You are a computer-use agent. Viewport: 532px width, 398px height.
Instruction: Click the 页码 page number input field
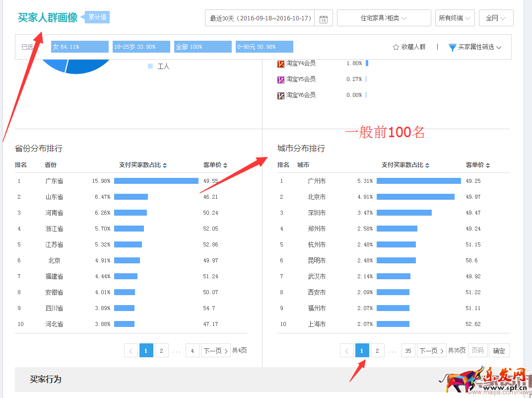(477, 351)
